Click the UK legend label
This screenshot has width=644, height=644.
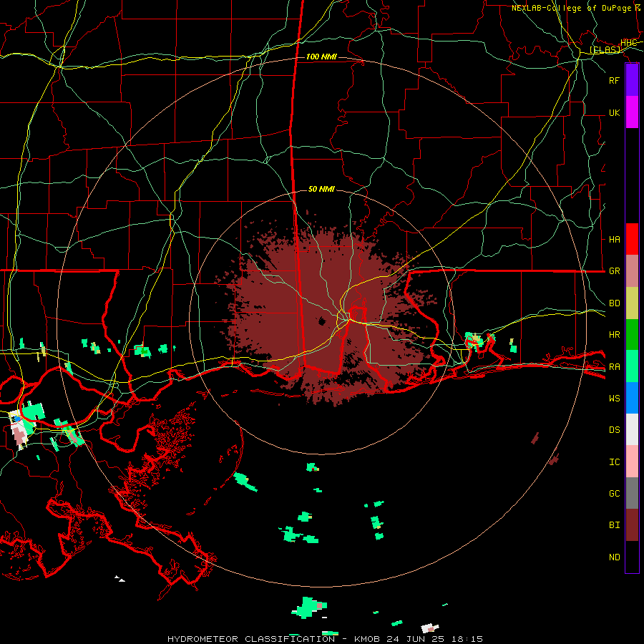[615, 112]
